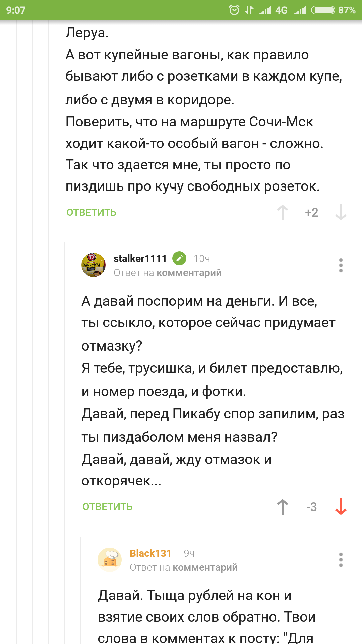Viewport: 362px width, 644px height.
Task: Follow the 'комментарий' parent link under Black131
Action: point(205,568)
